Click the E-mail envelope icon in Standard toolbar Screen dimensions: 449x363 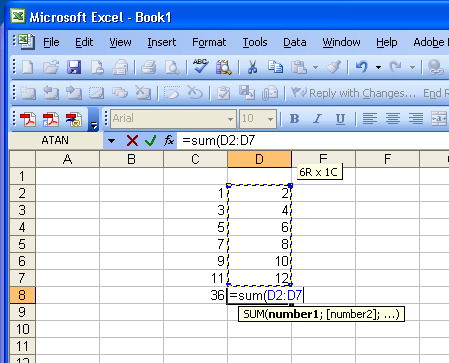click(x=120, y=67)
